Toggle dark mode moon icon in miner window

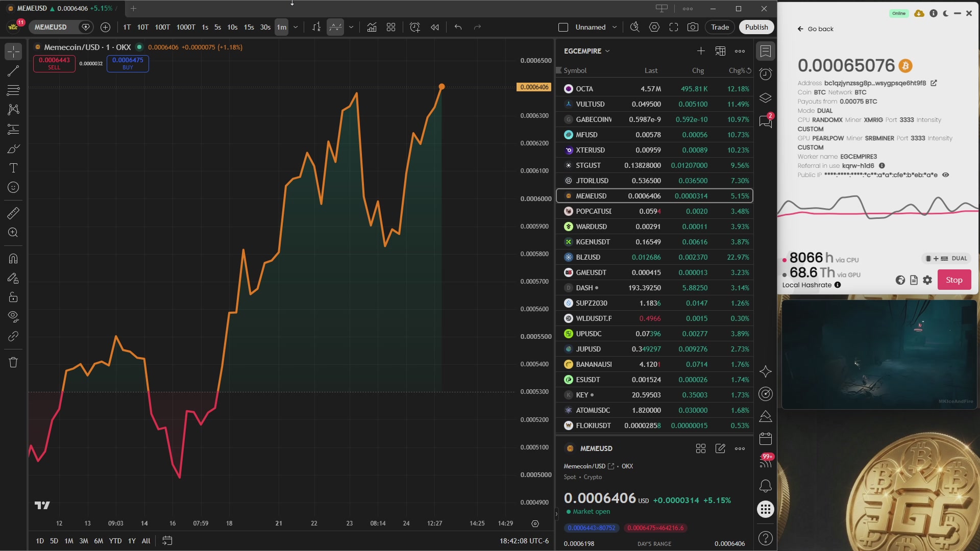coord(946,13)
